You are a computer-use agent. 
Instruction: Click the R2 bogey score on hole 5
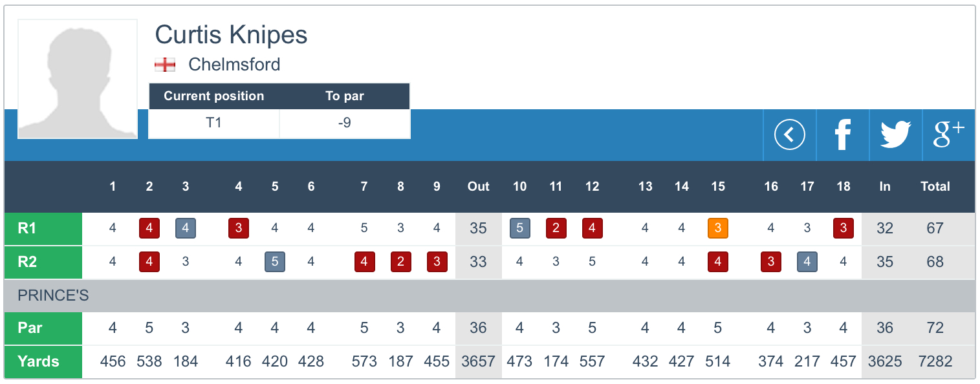pos(275,262)
